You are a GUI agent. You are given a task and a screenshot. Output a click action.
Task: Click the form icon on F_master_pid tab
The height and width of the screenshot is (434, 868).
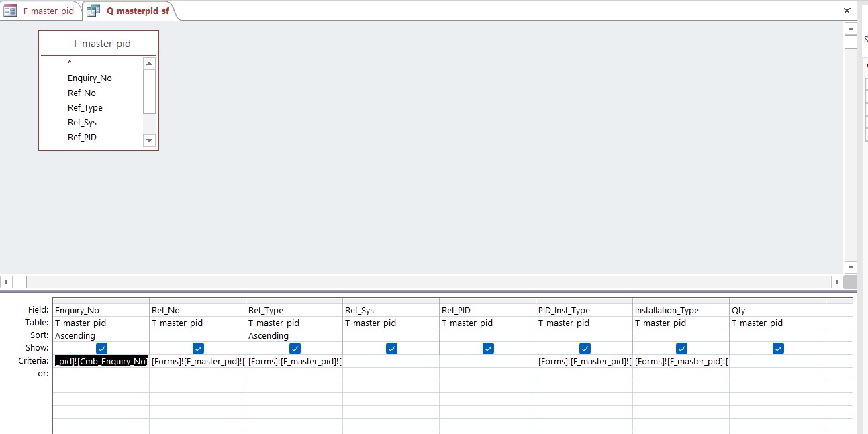(x=10, y=11)
